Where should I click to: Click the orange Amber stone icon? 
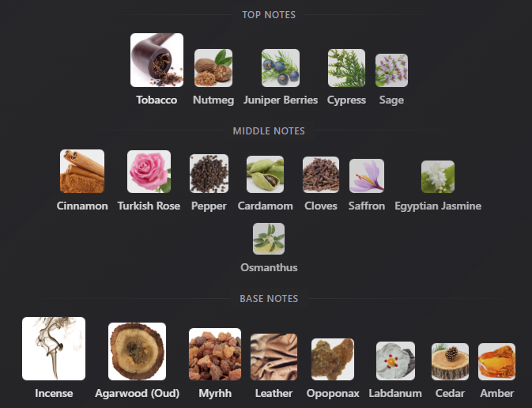tap(497, 361)
